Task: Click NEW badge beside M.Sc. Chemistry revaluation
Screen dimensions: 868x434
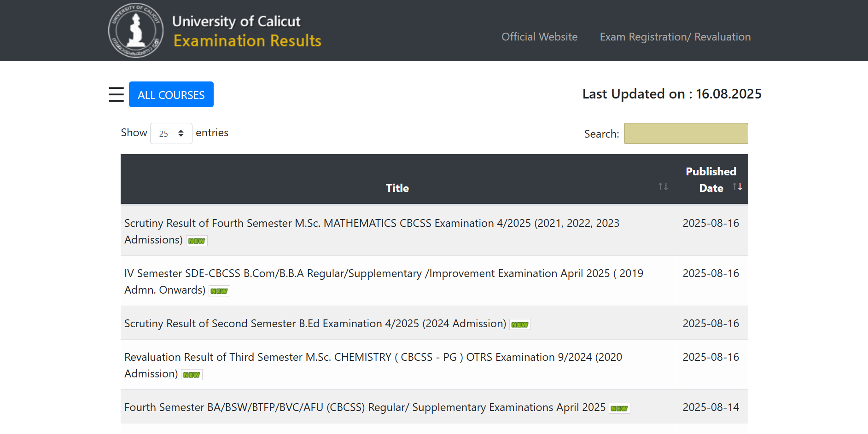Action: click(192, 375)
